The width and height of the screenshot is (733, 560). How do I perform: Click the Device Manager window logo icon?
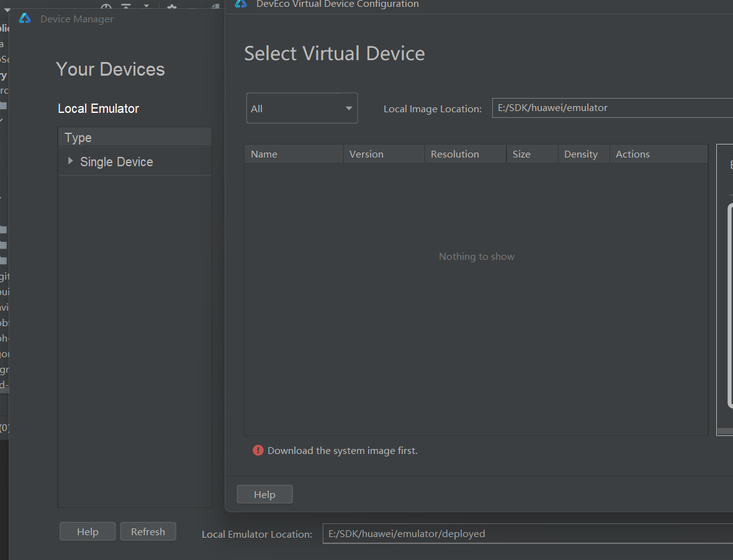click(x=25, y=19)
